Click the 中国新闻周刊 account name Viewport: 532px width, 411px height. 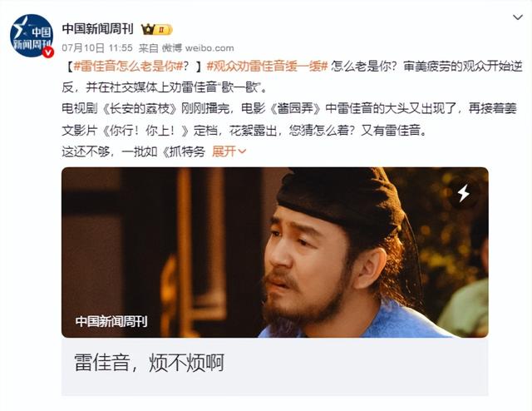point(98,29)
